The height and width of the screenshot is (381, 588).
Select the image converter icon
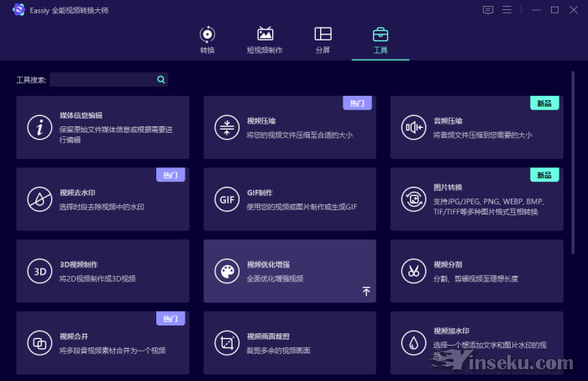click(413, 199)
